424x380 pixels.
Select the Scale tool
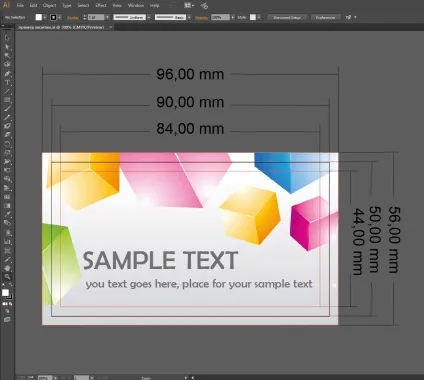pyautogui.click(x=7, y=153)
